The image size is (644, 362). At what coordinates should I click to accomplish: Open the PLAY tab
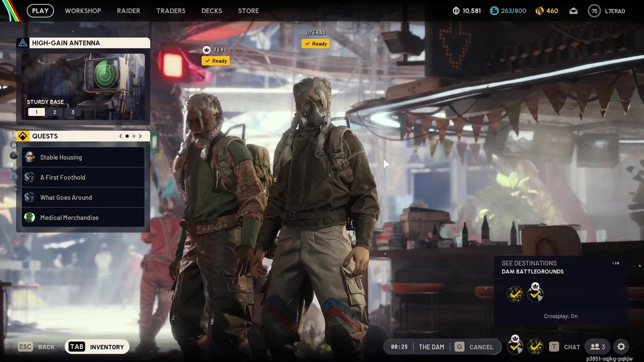click(x=40, y=11)
